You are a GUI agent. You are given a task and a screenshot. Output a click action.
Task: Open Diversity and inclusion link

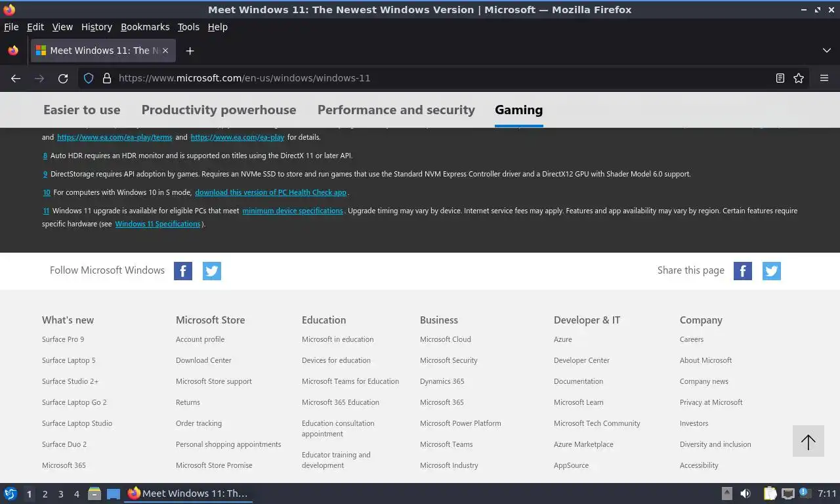(x=715, y=444)
